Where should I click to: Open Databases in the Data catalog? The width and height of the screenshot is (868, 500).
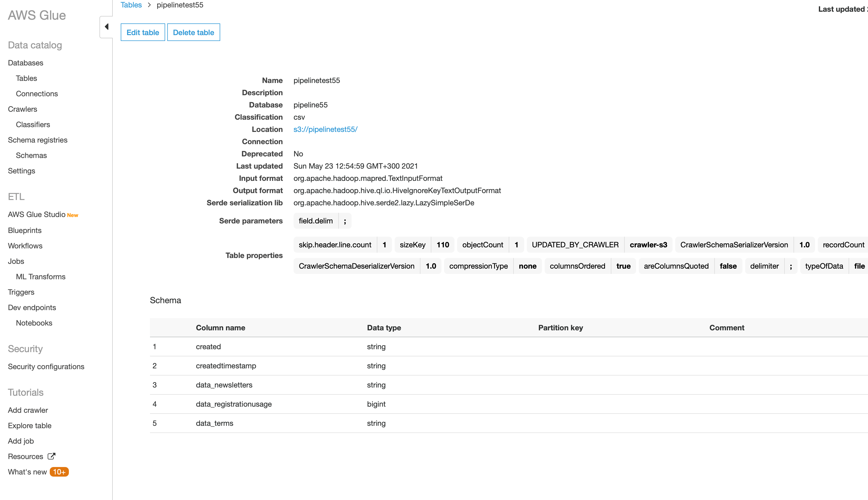(26, 63)
